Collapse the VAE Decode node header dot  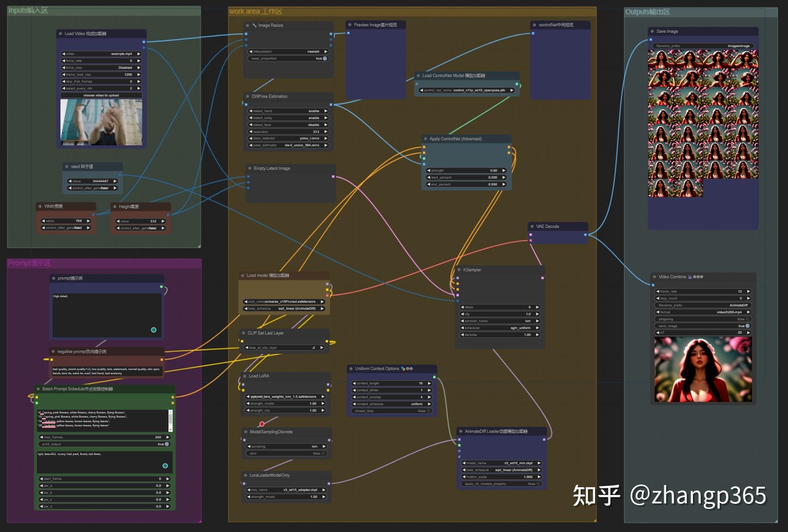[532, 227]
